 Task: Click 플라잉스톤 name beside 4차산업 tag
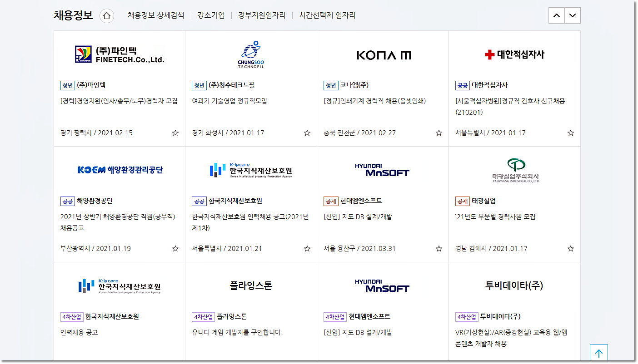[232, 317]
